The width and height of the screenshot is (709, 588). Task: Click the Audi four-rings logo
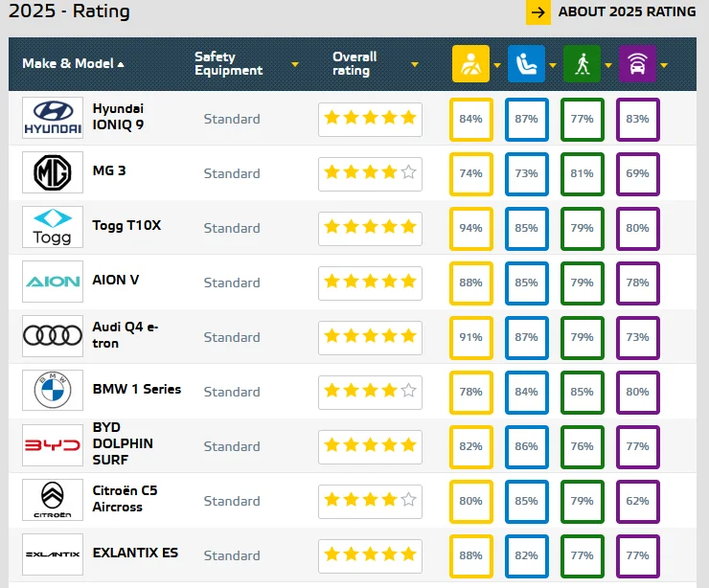53,336
